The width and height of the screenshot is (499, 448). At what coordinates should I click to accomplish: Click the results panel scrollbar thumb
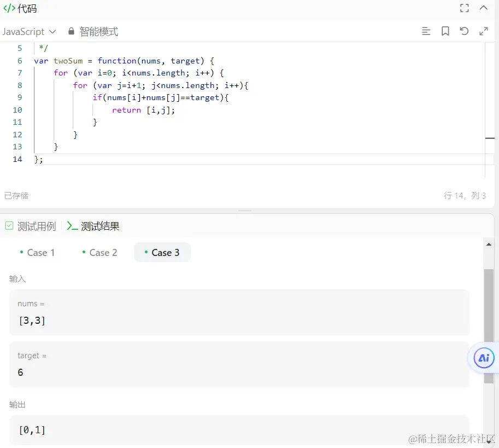[x=489, y=326]
